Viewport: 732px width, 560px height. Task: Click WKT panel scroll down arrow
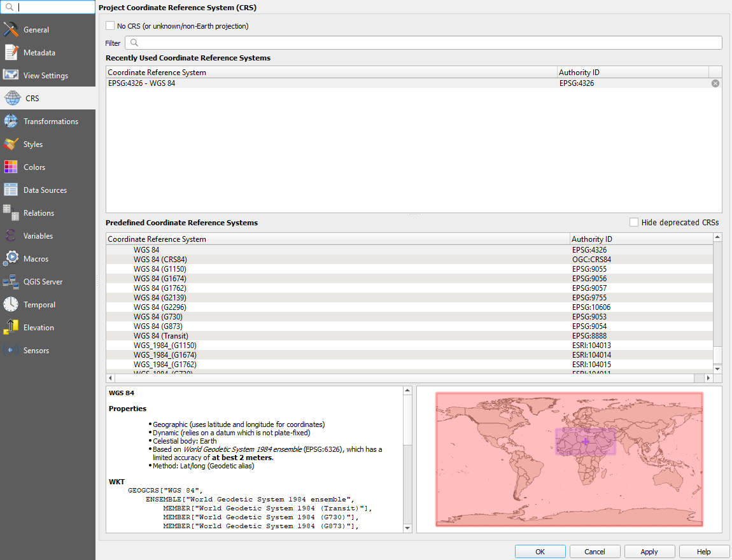point(407,528)
